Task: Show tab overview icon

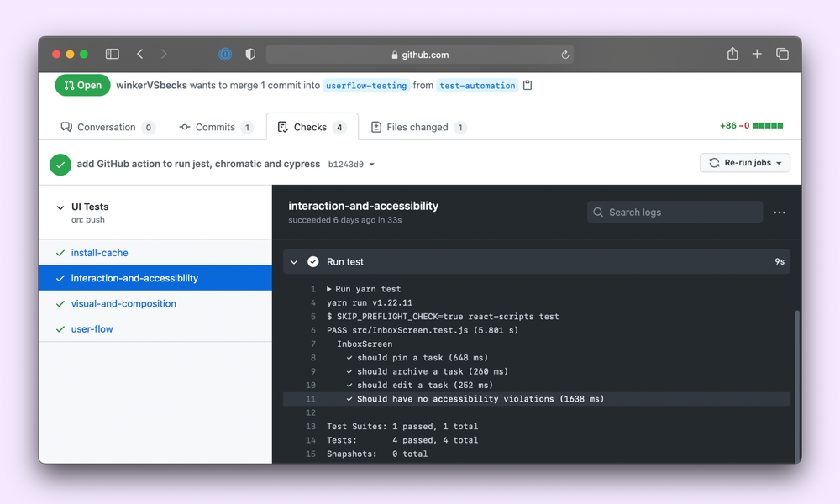Action: pos(782,54)
